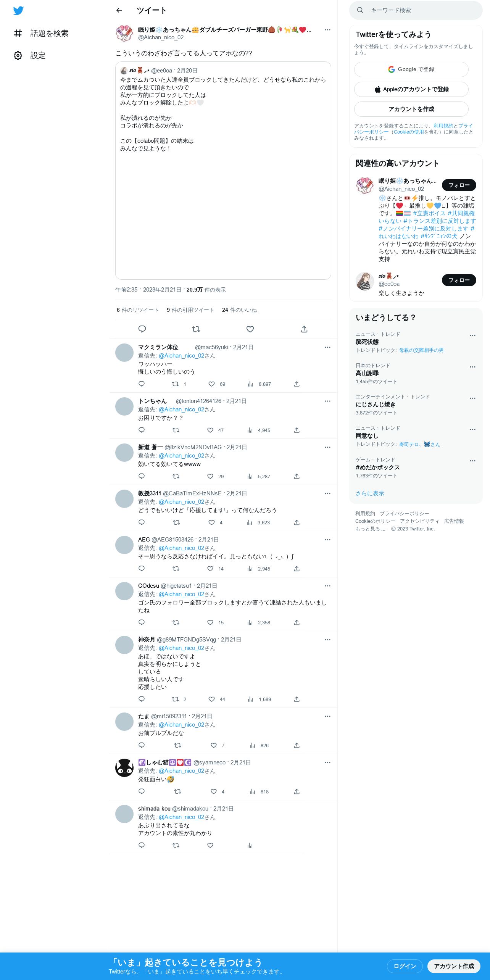Image resolution: width=490 pixels, height=980 pixels.
Task: Open more options on the main tweet
Action: (x=327, y=30)
